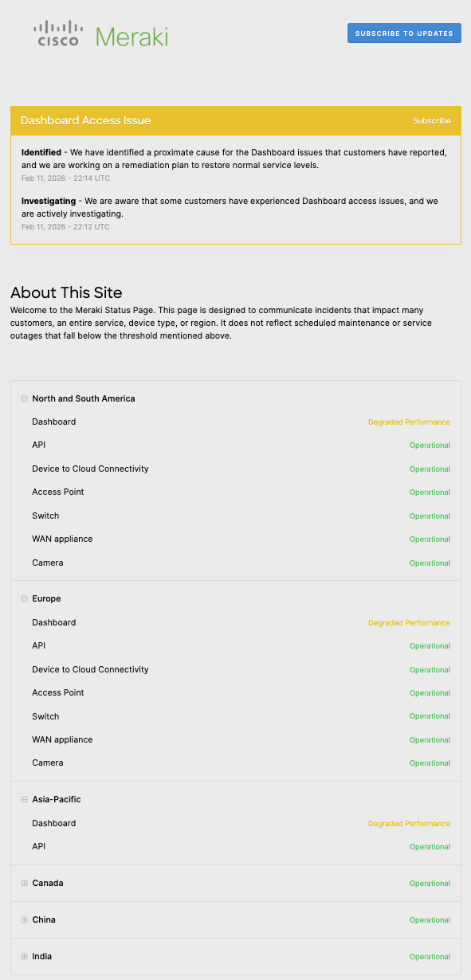Click Subscribe on the Dashboard Access Issue banner
The width and height of the screenshot is (471, 980).
(432, 120)
